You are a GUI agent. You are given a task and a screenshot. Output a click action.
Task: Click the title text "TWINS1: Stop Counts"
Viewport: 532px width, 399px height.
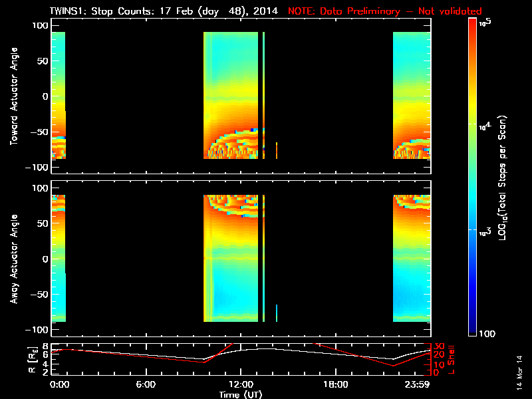102,11
